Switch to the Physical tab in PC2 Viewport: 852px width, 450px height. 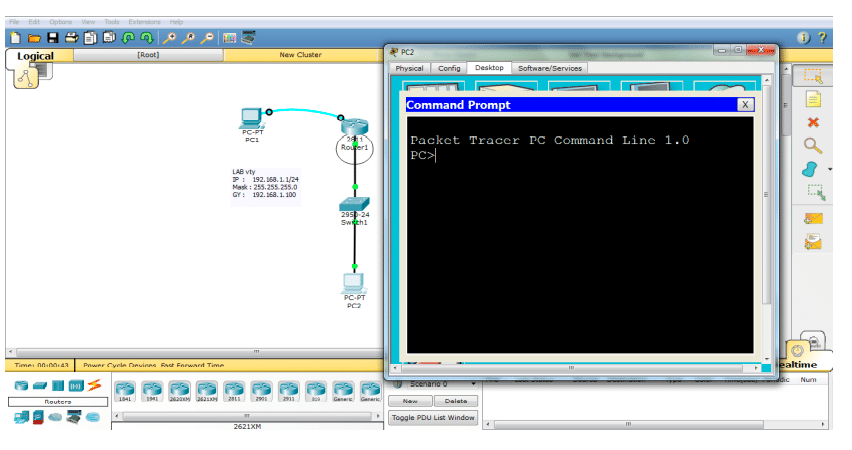(409, 68)
